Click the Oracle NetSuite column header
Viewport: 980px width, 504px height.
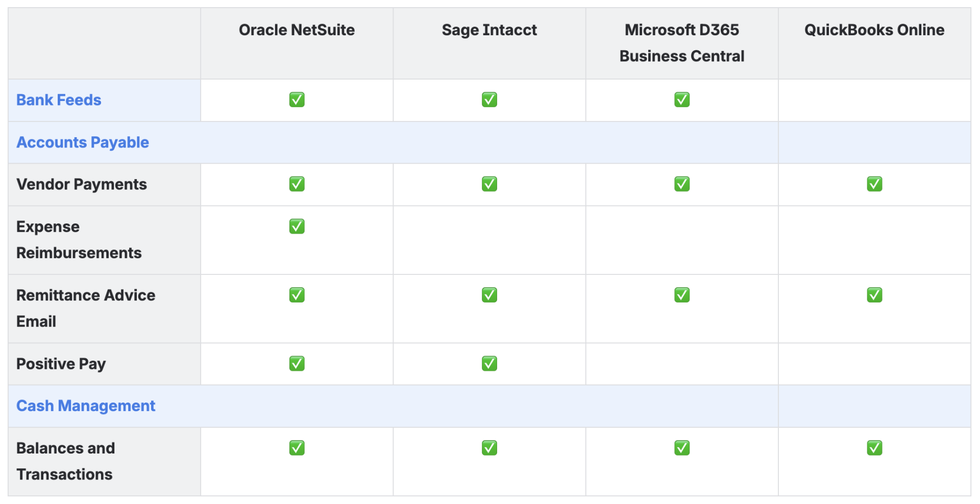pos(297,30)
